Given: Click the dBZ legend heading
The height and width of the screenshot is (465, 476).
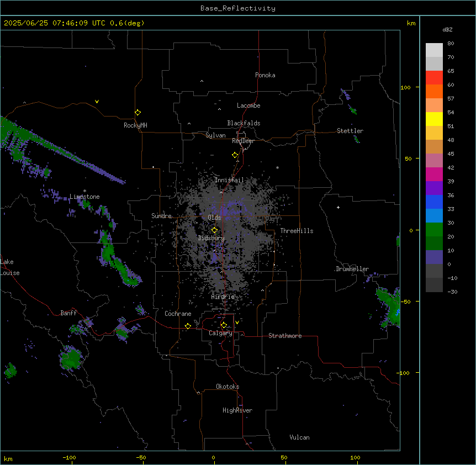Looking at the screenshot, I should 447,29.
